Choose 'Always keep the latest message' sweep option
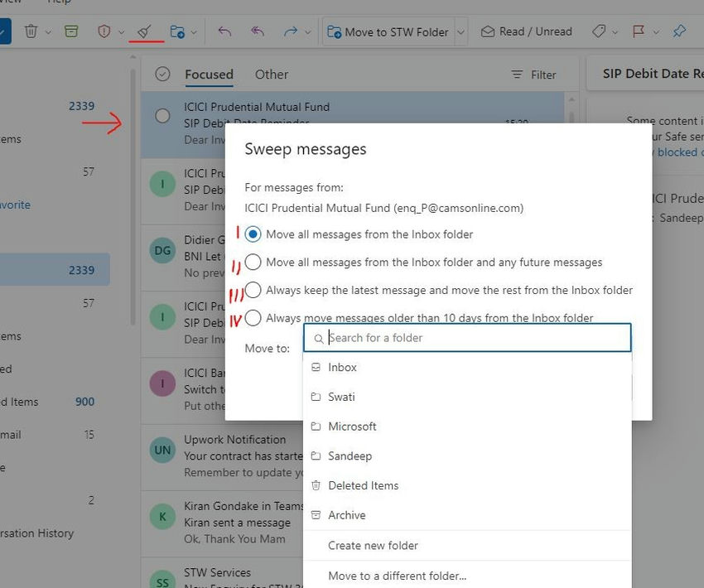This screenshot has height=588, width=704. pos(253,292)
